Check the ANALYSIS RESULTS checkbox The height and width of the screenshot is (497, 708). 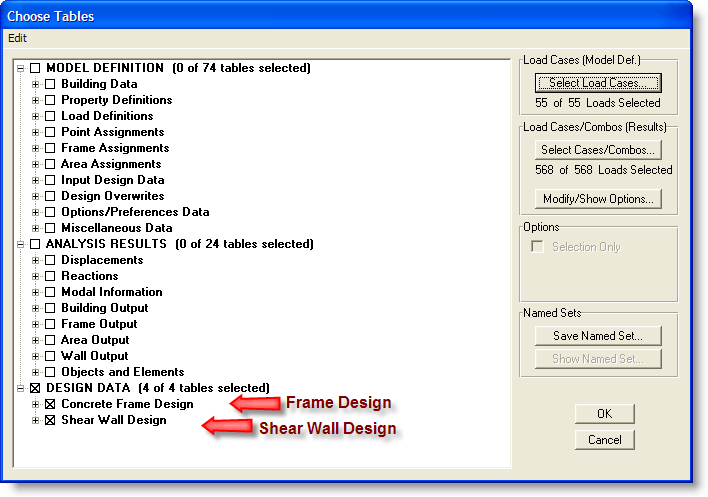tap(35, 244)
